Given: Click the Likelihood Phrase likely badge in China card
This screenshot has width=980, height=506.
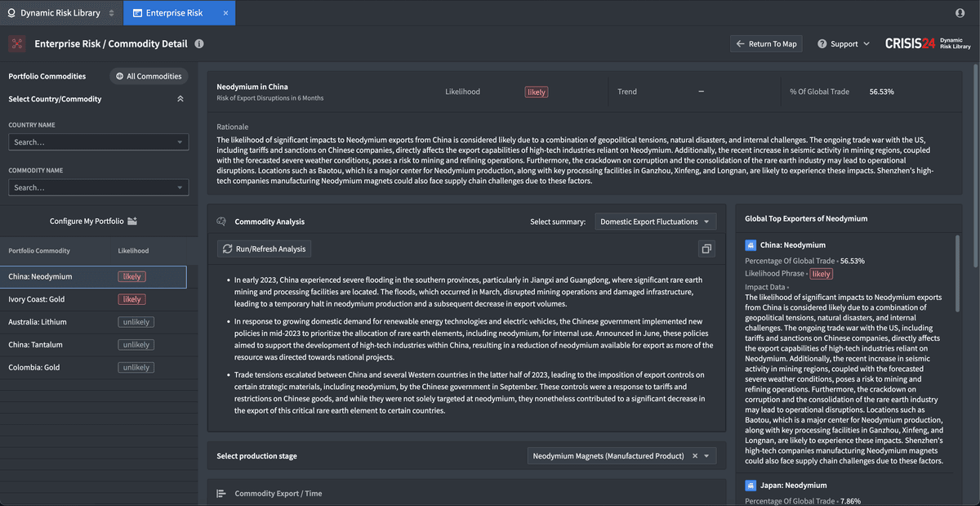Looking at the screenshot, I should pyautogui.click(x=822, y=274).
